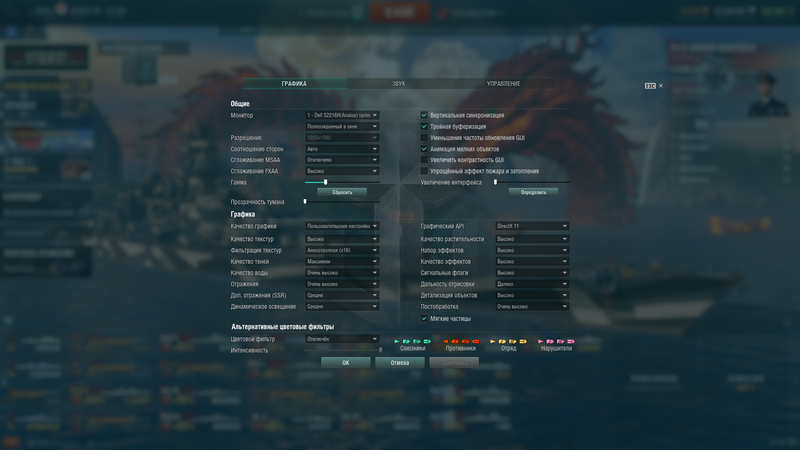Click the Гамма slider track

pos(342,182)
